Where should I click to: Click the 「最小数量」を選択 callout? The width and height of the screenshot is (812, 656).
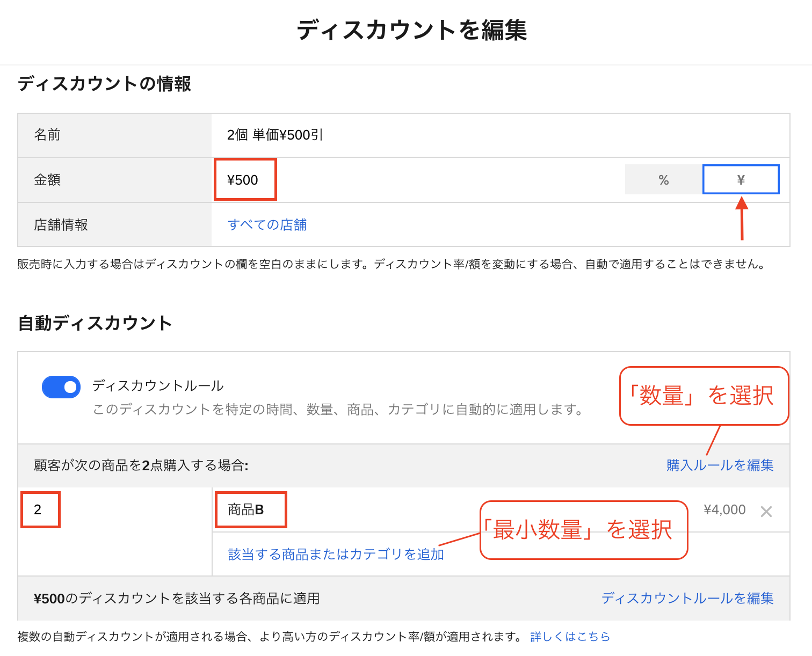pyautogui.click(x=583, y=530)
